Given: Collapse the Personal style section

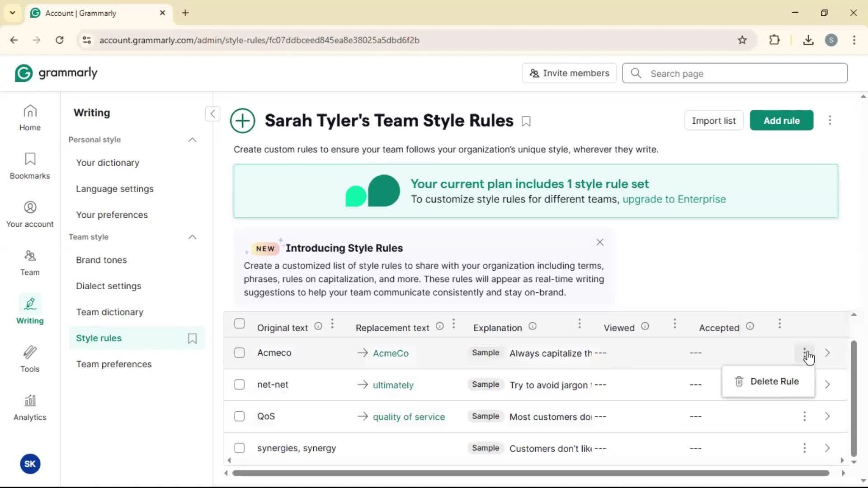Looking at the screenshot, I should pos(192,140).
